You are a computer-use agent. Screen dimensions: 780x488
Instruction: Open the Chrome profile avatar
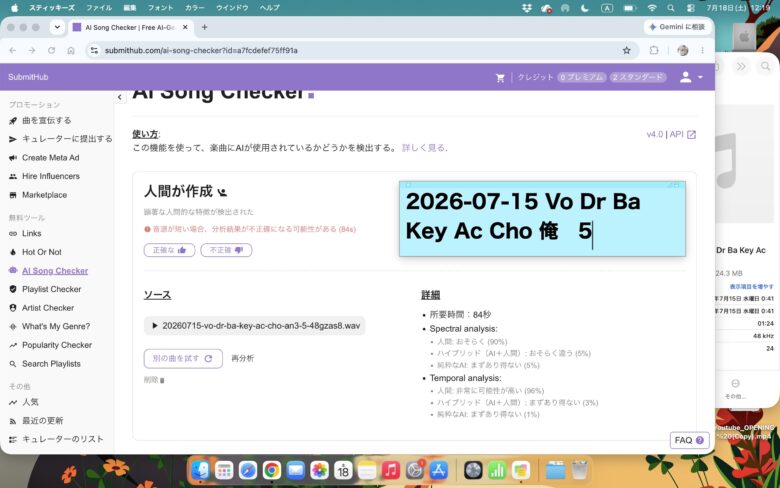coord(682,50)
